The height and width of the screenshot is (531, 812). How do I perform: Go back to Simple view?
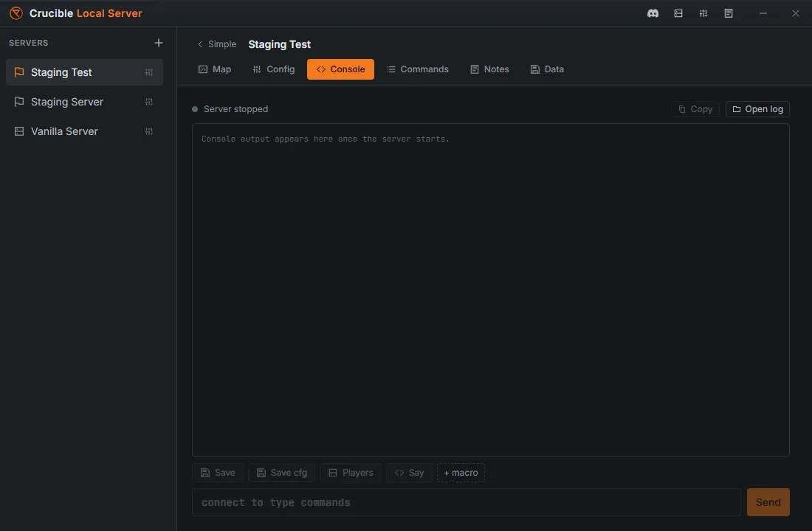point(216,44)
